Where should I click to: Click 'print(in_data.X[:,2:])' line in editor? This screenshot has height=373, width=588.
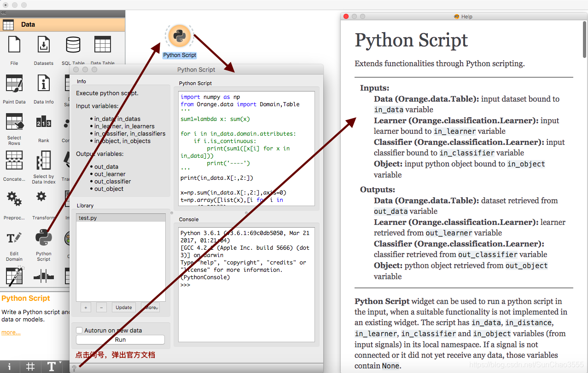pos(217,178)
